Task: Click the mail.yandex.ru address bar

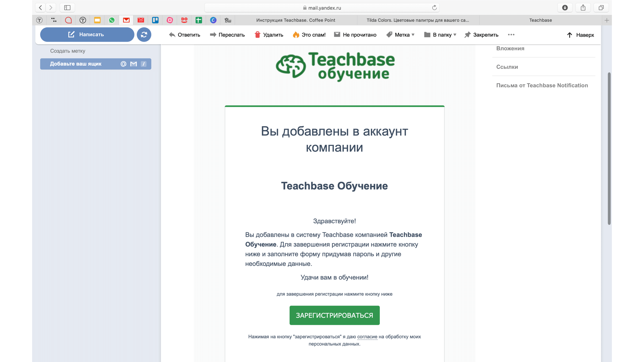Action: point(322,8)
